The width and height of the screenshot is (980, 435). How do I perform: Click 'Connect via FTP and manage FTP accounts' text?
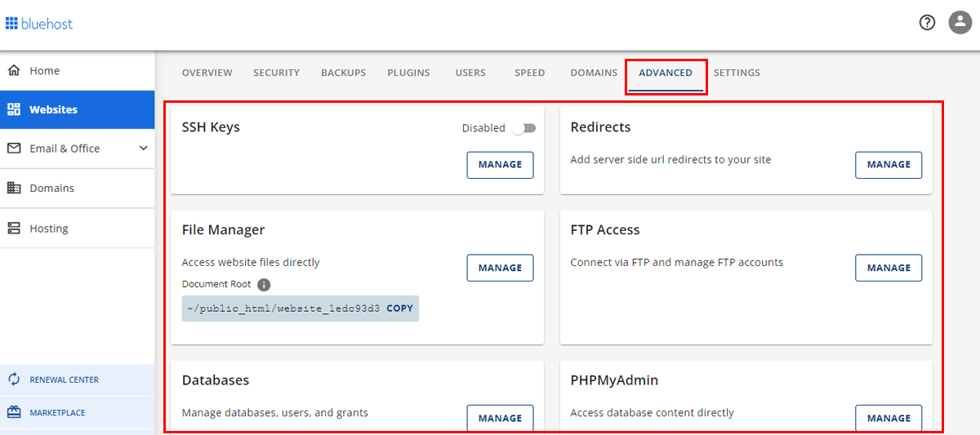676,263
